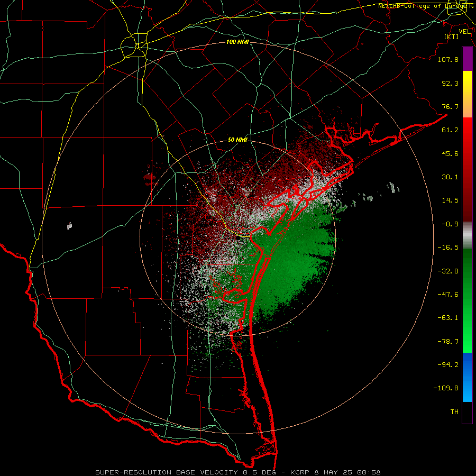Click the blue segment of the velocity color bar
The height and width of the screenshot is (476, 476).
pyautogui.click(x=467, y=377)
